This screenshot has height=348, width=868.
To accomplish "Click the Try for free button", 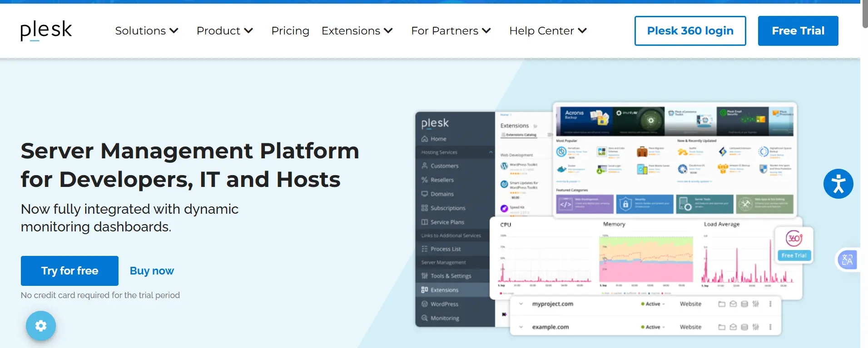I will tap(69, 271).
